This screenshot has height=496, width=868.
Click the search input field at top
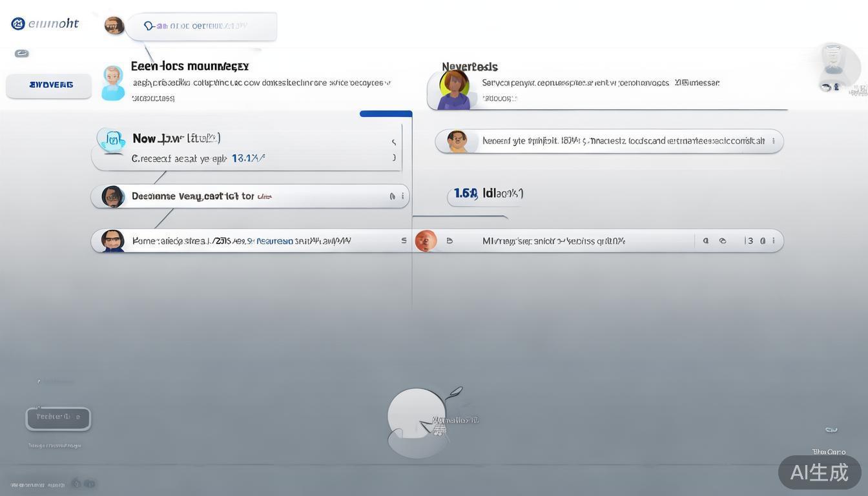(201, 26)
